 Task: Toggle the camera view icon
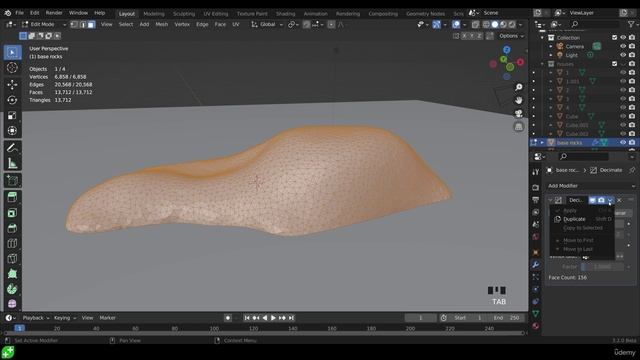[x=518, y=113]
